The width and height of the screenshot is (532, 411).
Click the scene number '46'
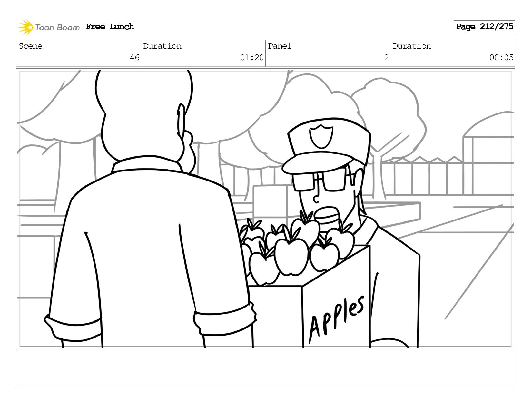[134, 58]
